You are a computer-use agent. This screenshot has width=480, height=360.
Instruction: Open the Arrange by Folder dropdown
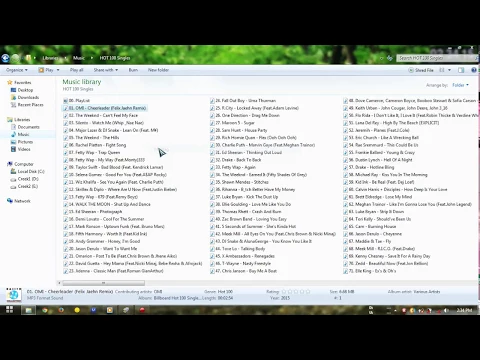click(x=460, y=85)
